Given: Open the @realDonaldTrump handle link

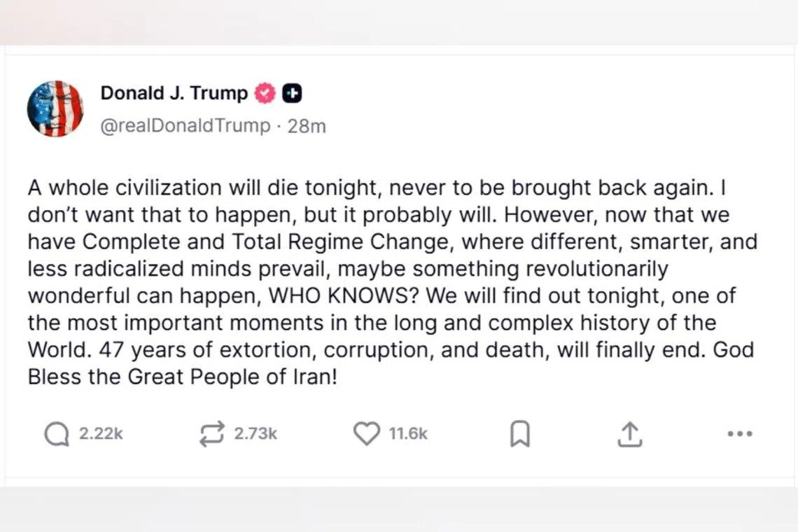Looking at the screenshot, I should pyautogui.click(x=185, y=126).
